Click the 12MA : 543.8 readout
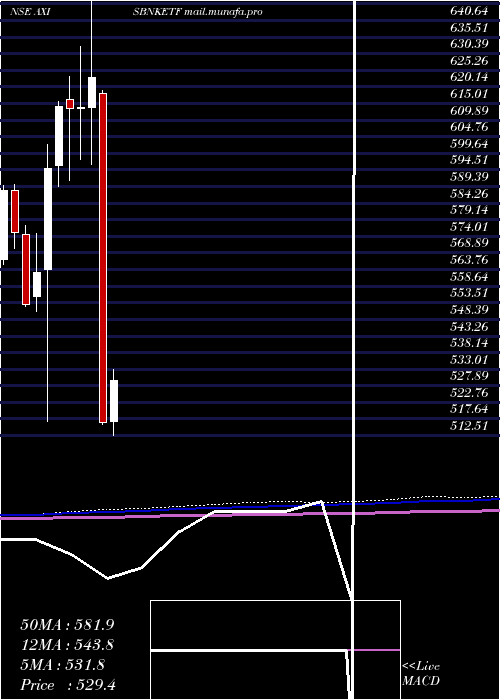 pos(67,645)
